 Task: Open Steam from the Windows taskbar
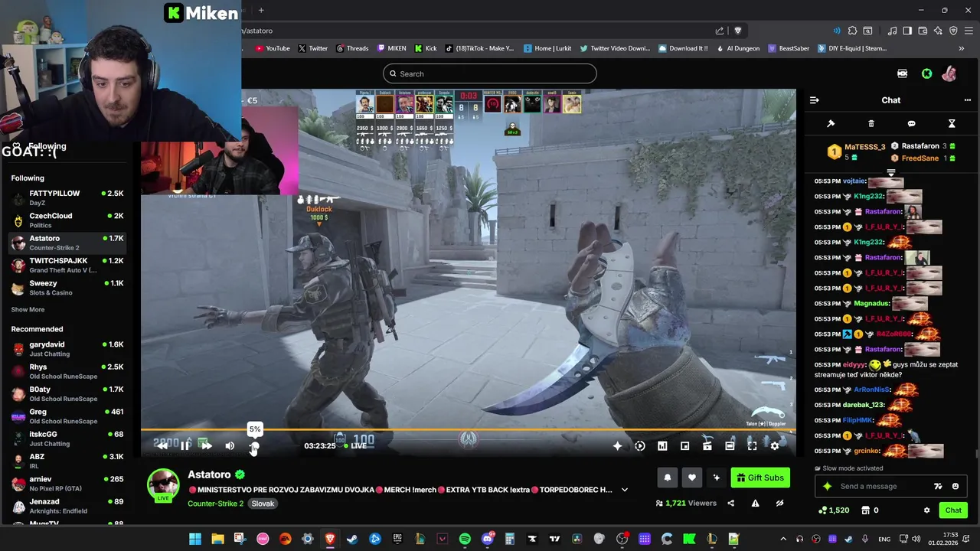coord(352,539)
